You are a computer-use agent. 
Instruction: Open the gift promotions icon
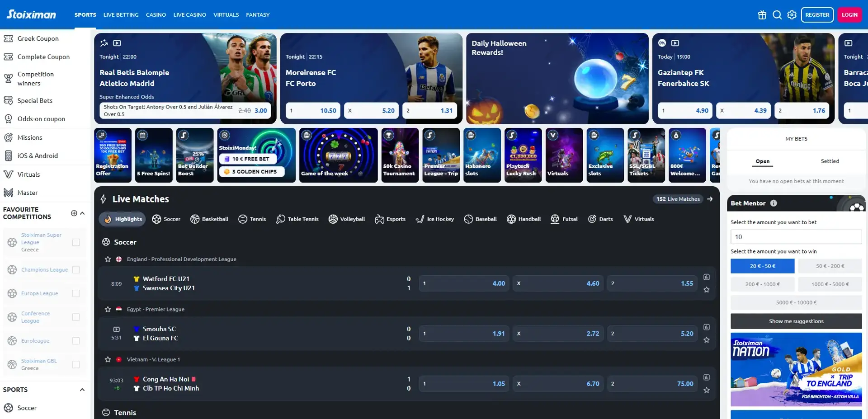click(762, 14)
